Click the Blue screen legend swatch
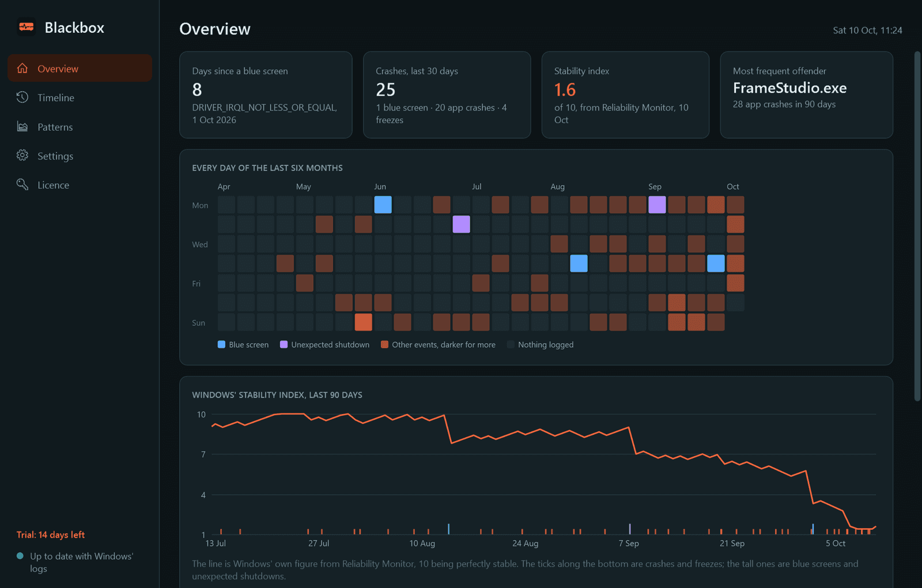 [221, 344]
